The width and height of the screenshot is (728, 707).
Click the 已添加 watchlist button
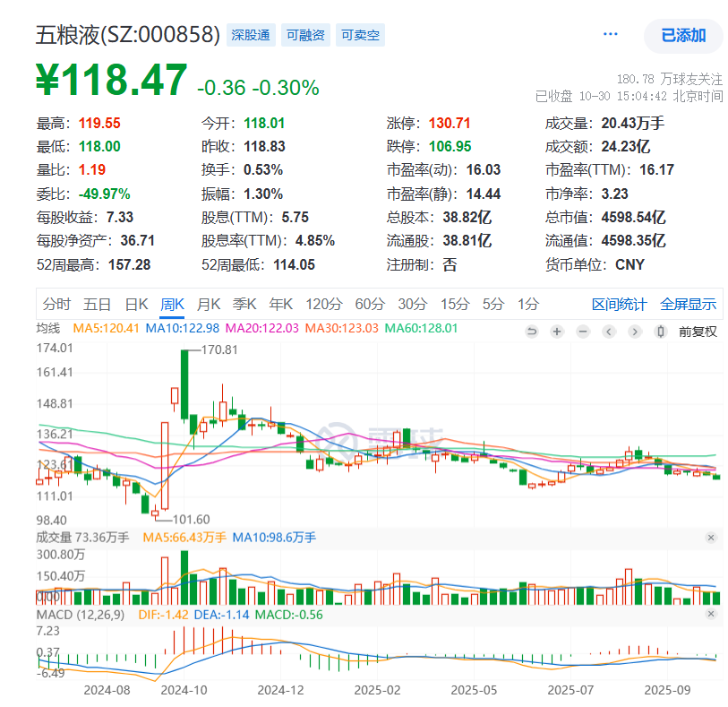coord(683,36)
